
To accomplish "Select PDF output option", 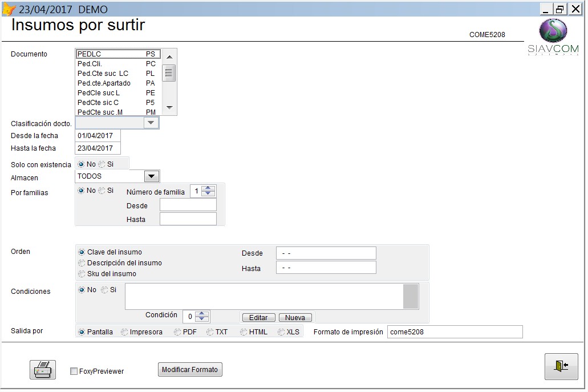I will (x=185, y=332).
